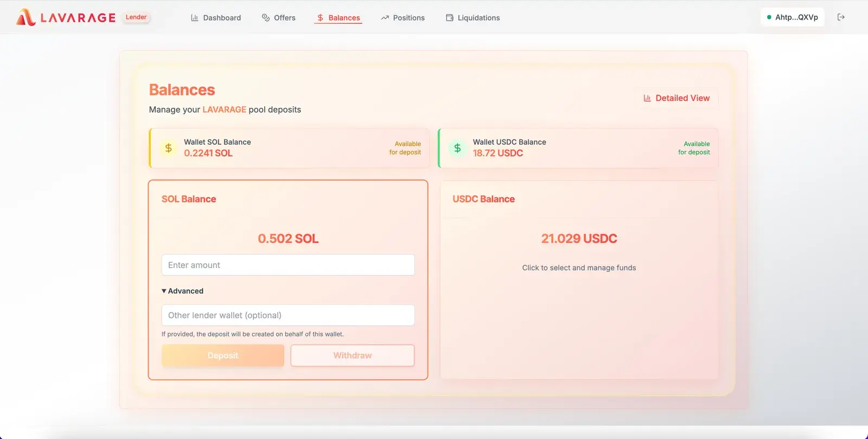
Task: Open the Ahtp...QXVp wallet button
Action: click(793, 17)
